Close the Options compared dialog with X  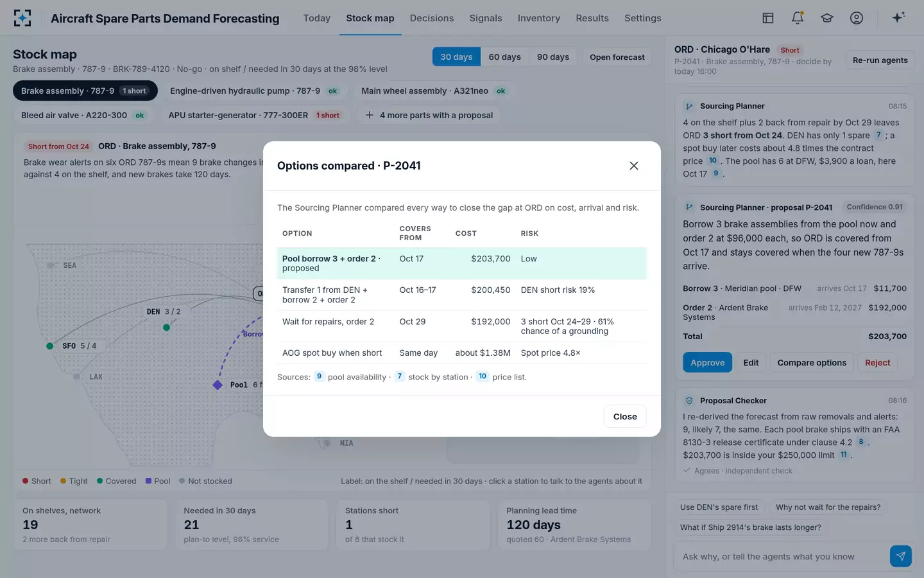(x=634, y=166)
